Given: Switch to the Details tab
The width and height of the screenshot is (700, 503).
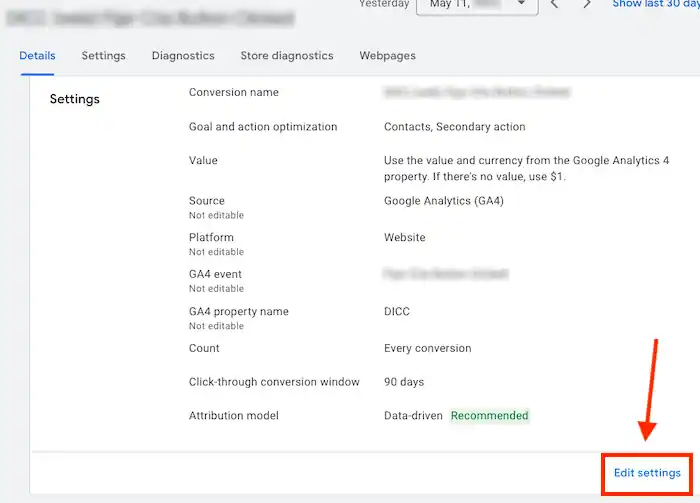Looking at the screenshot, I should [x=37, y=56].
